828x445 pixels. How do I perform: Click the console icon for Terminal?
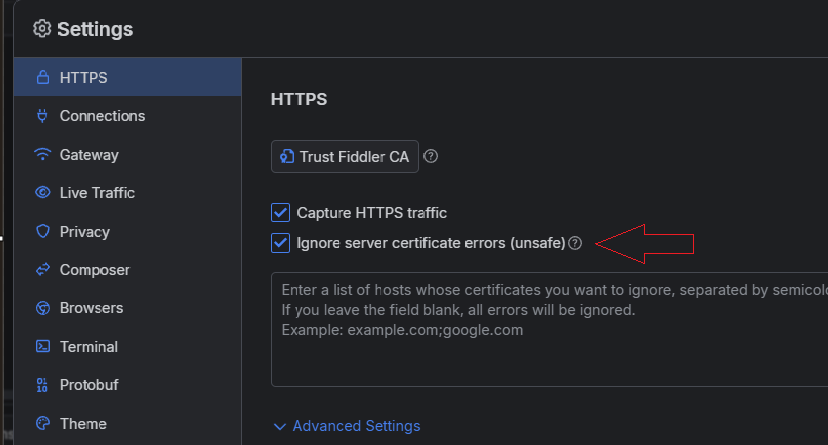(42, 347)
